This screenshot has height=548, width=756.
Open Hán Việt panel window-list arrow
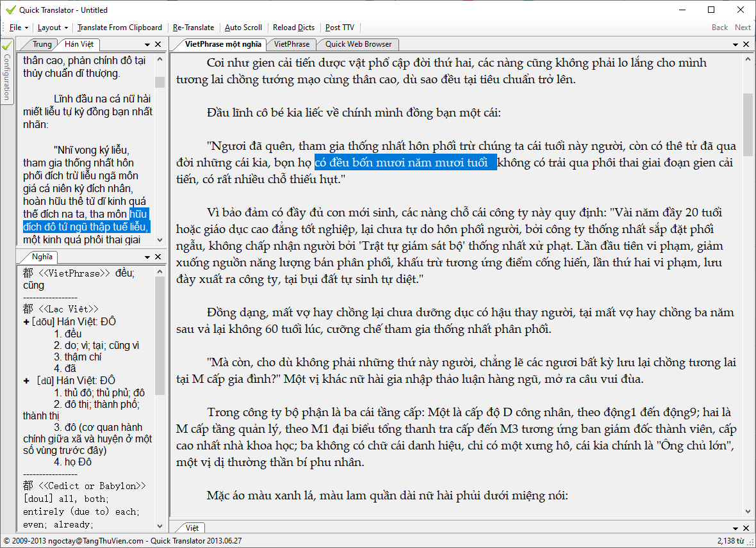click(x=147, y=44)
